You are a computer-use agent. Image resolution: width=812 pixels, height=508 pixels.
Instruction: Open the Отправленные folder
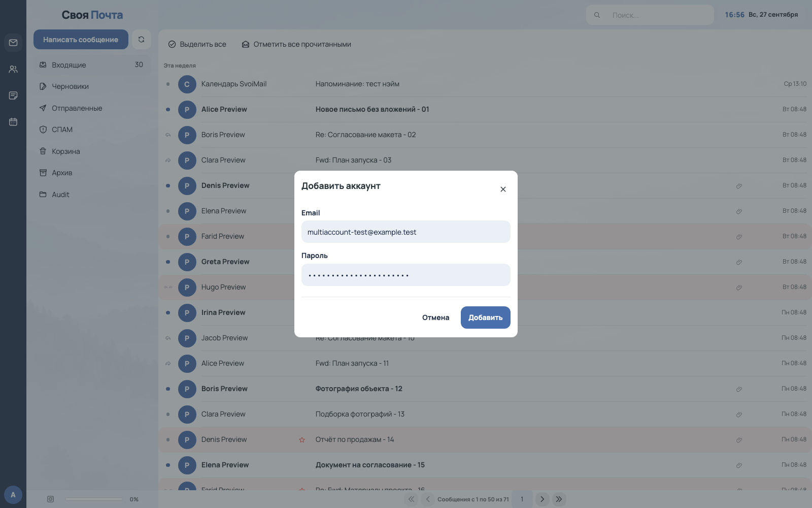92,108
